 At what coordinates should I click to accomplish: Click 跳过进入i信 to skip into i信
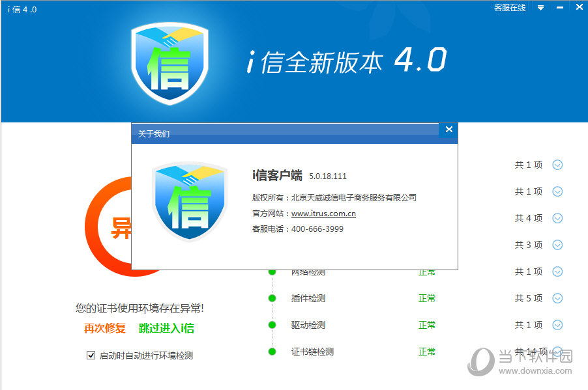point(166,328)
